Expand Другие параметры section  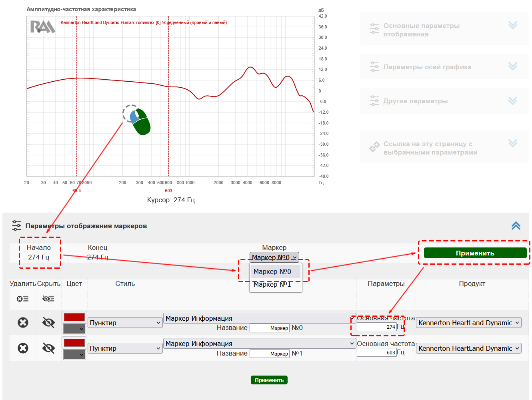513,101
